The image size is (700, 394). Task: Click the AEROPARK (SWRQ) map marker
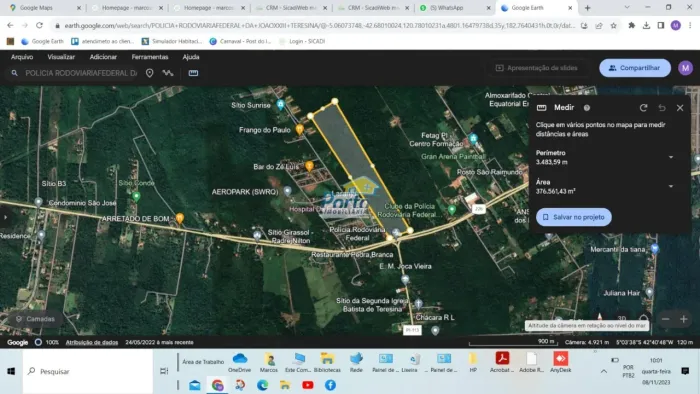pos(288,191)
